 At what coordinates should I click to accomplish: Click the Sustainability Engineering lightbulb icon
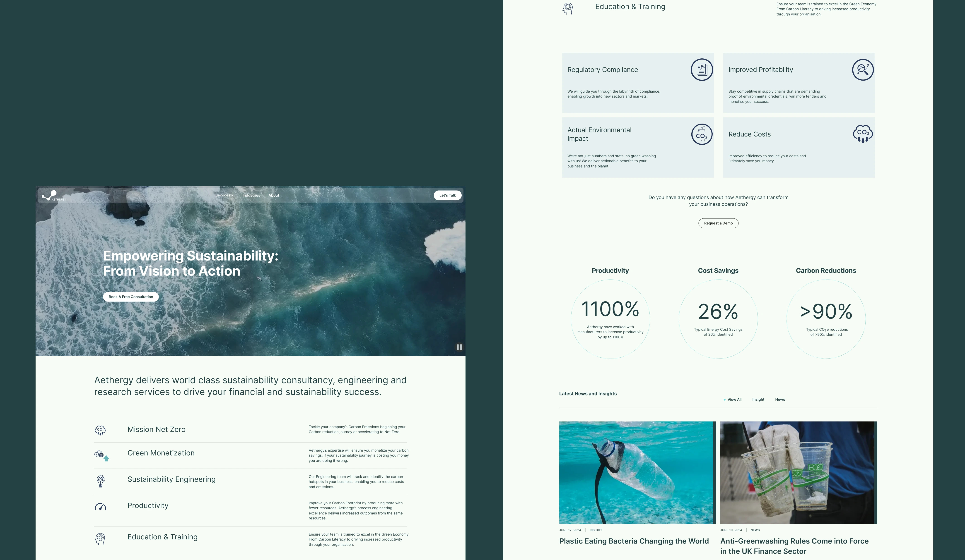point(101,481)
